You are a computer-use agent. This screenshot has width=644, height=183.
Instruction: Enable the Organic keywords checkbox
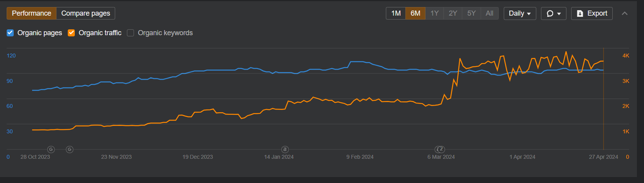pyautogui.click(x=130, y=33)
